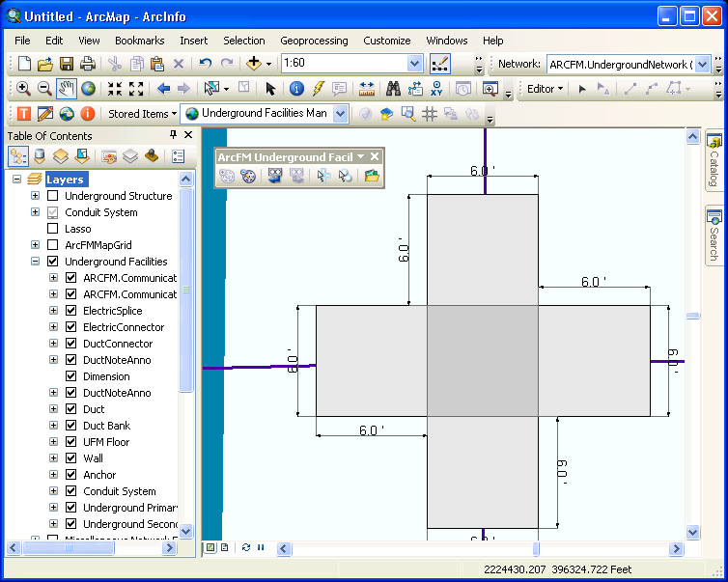Collapse the Layers tree node
The height and width of the screenshot is (582, 728).
tap(17, 180)
